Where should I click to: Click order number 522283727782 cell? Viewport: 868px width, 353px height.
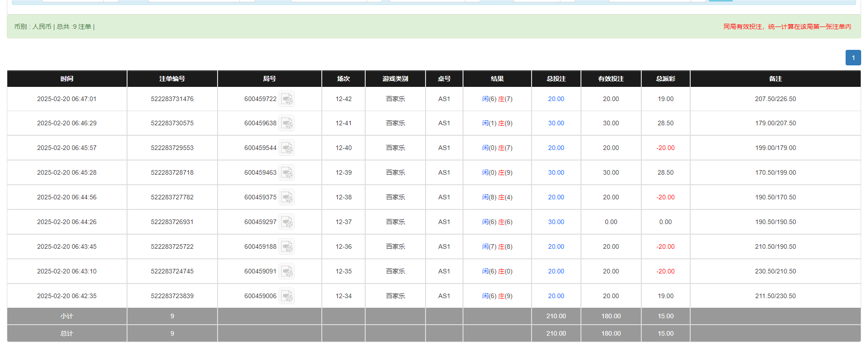pyautogui.click(x=172, y=198)
